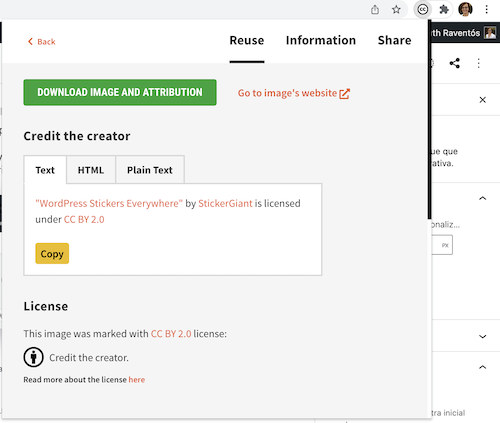Collapse the first sidebar section chevron
Viewport: 500px width, 423px height.
coord(482,198)
